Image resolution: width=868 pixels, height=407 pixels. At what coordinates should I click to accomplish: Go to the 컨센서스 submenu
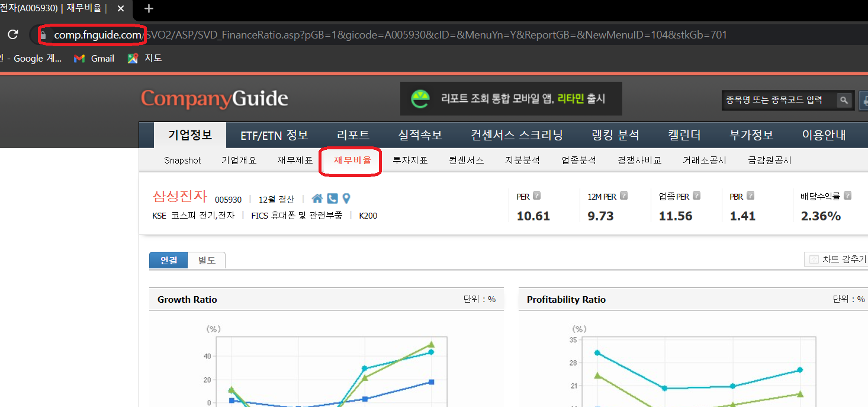[x=467, y=161]
